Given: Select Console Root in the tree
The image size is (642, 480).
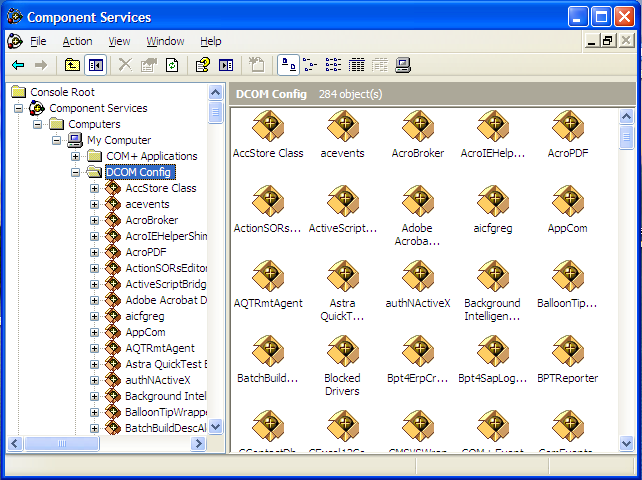Looking at the screenshot, I should [62, 92].
